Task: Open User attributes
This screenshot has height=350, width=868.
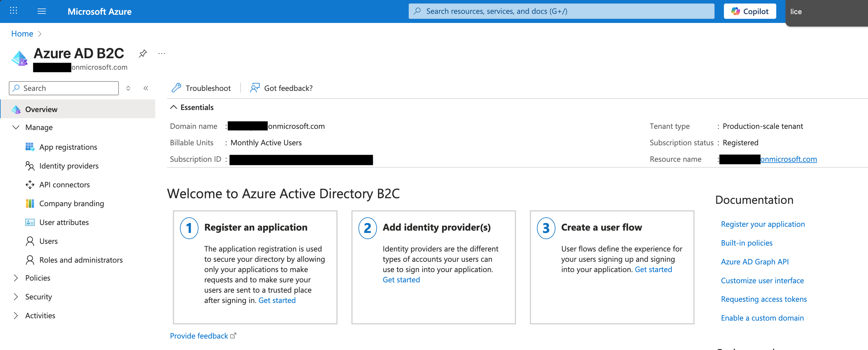Action: pyautogui.click(x=64, y=223)
